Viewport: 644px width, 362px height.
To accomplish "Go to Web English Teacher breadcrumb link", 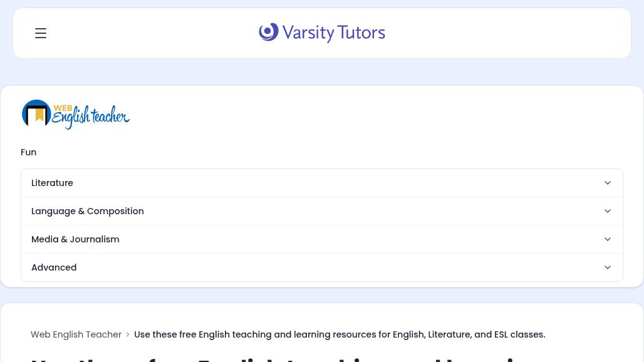I will [76, 334].
